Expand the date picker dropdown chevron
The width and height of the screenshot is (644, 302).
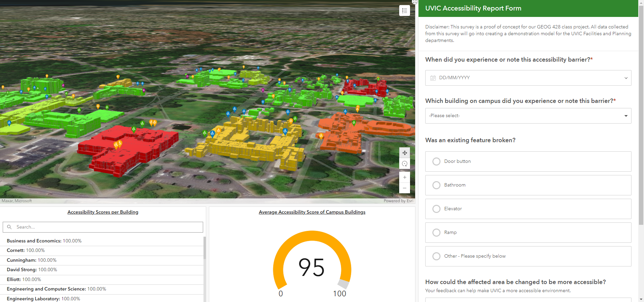pos(626,78)
